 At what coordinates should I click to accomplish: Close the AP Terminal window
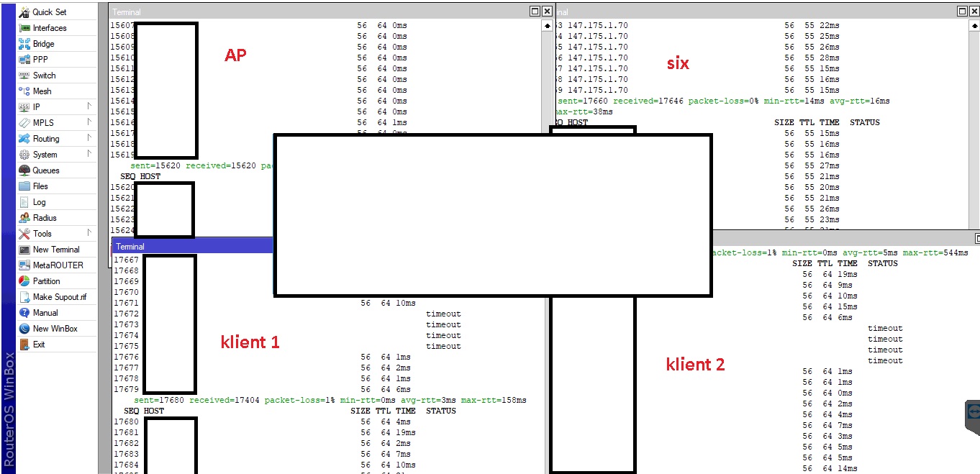[548, 12]
